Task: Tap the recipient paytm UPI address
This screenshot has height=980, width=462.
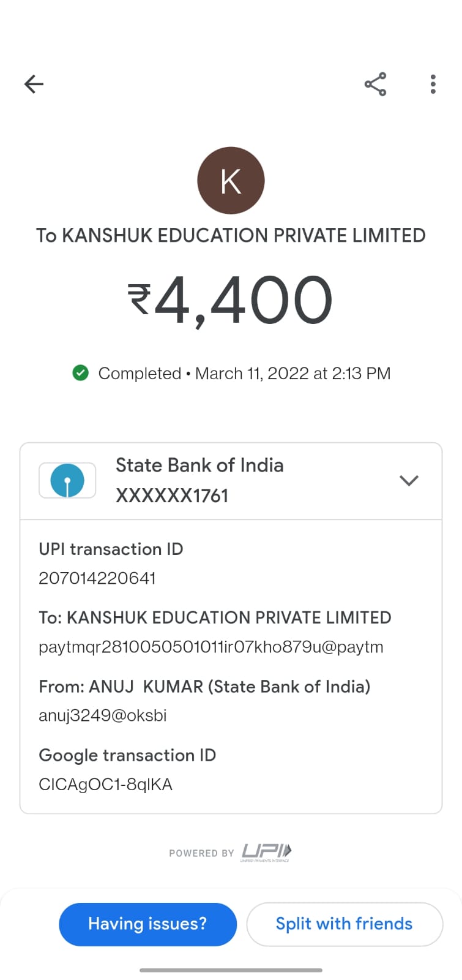Action: click(211, 647)
